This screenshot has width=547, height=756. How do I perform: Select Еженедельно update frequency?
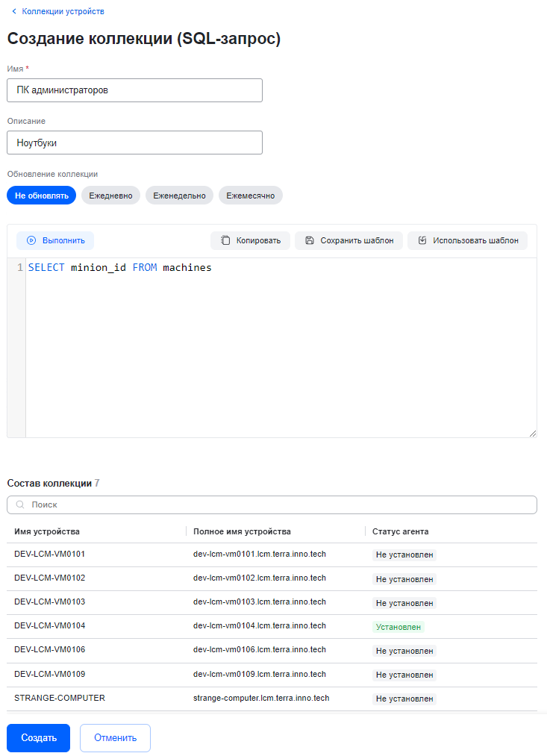tap(179, 196)
